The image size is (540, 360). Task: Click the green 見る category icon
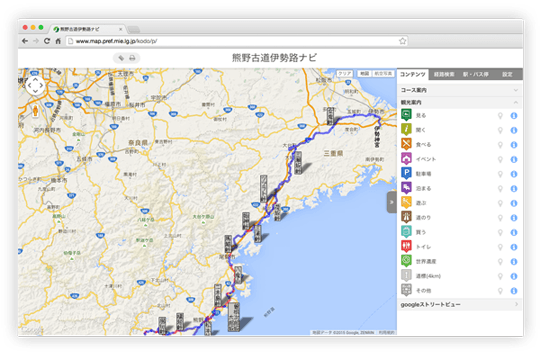tap(406, 115)
